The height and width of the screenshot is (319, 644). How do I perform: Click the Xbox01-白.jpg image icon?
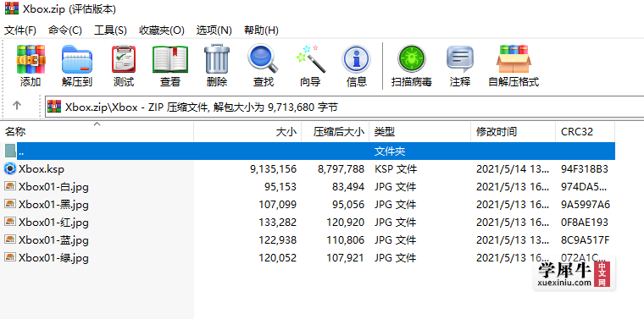(10, 186)
